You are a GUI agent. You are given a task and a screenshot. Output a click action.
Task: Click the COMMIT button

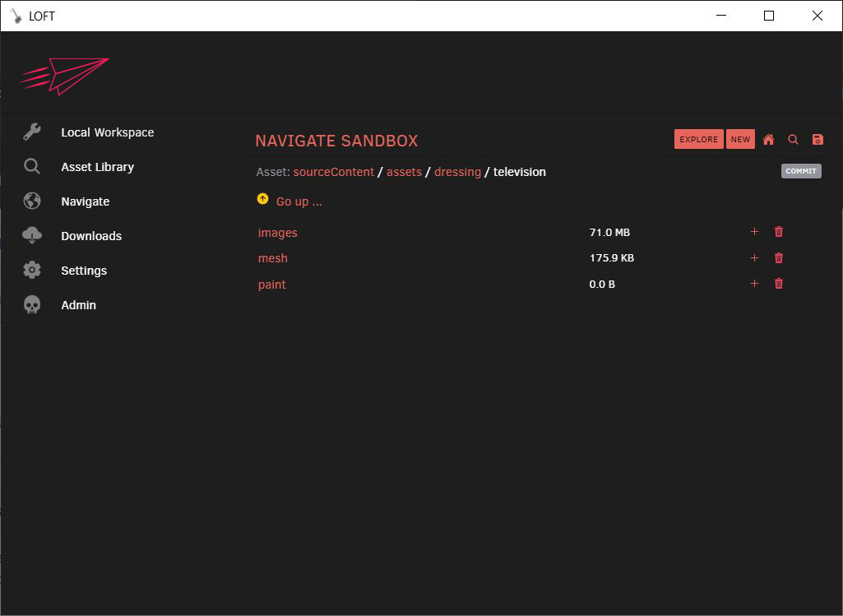point(800,171)
